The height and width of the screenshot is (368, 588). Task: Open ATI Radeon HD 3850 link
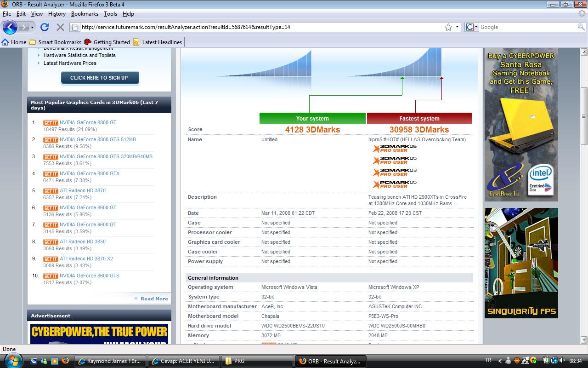click(x=83, y=241)
